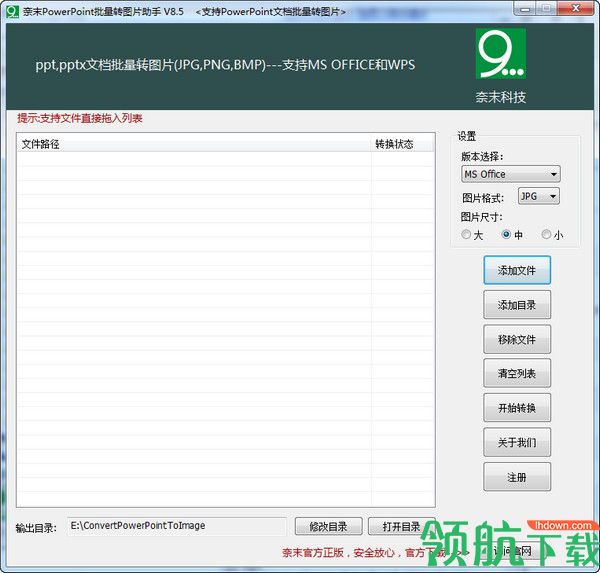Click the green 9 app icon in title bar
Screen dimensions: 600x573
tap(12, 11)
